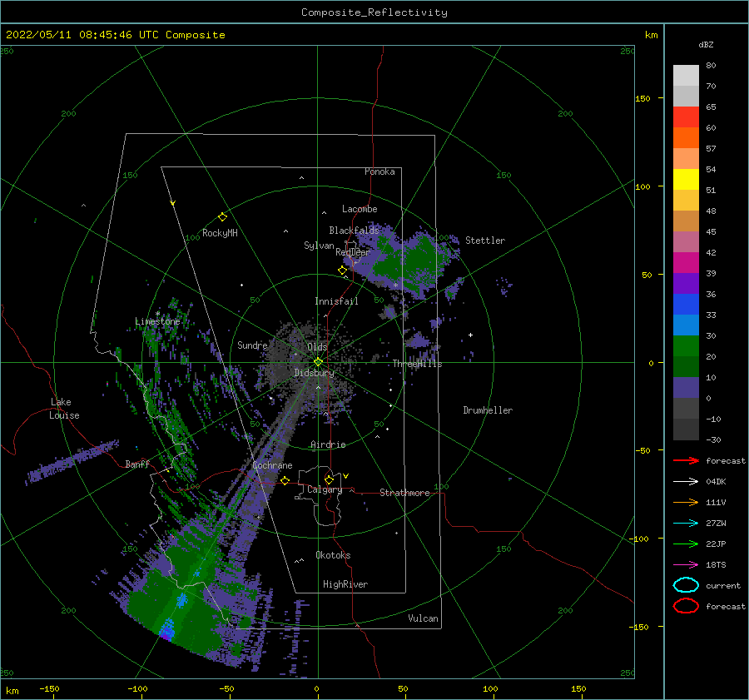This screenshot has height=700, width=749.
Task: Click the yellow km unit label, top right
Action: coord(651,35)
